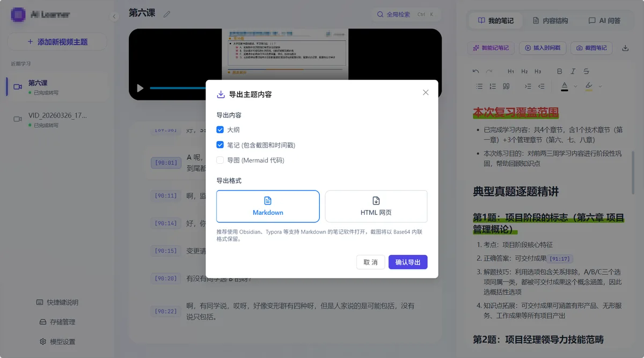Select HTML 网页 export format

tap(376, 206)
